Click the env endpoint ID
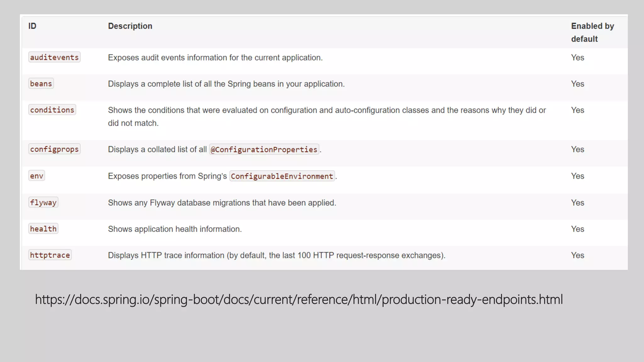644x362 pixels. pos(36,176)
